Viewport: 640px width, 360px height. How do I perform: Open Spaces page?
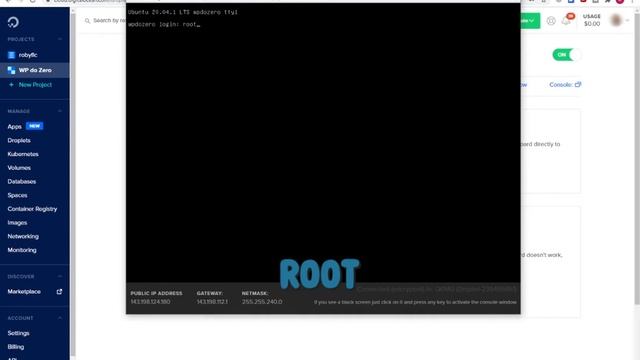(x=17, y=196)
